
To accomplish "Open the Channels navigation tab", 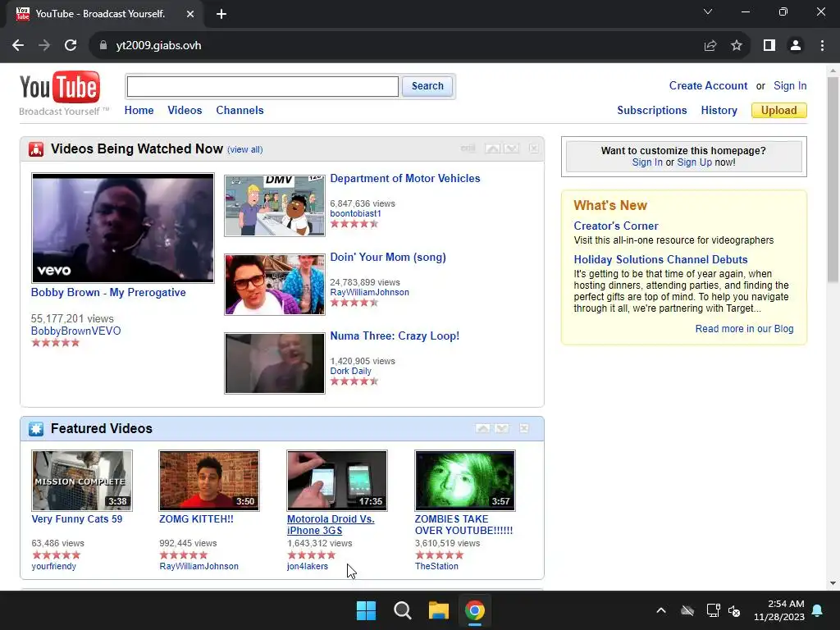I will [240, 111].
